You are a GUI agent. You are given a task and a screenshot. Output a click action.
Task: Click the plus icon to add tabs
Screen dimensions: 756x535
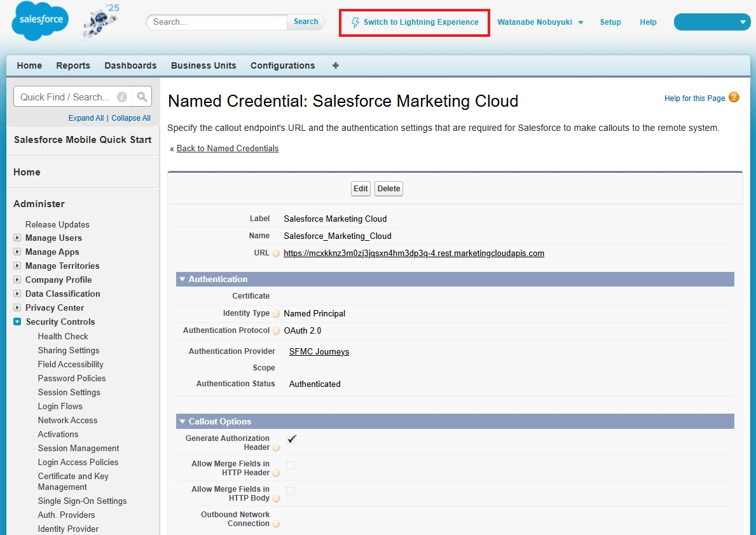[336, 65]
